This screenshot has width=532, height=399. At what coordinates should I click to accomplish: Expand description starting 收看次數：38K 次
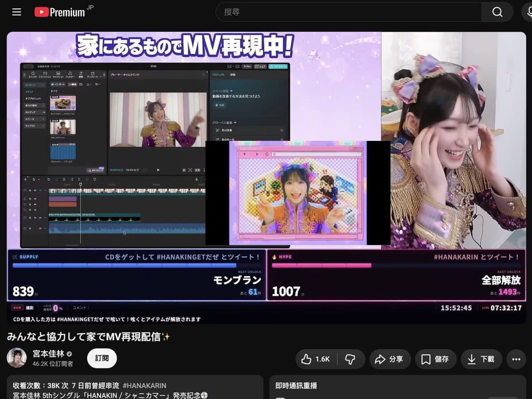point(135,387)
